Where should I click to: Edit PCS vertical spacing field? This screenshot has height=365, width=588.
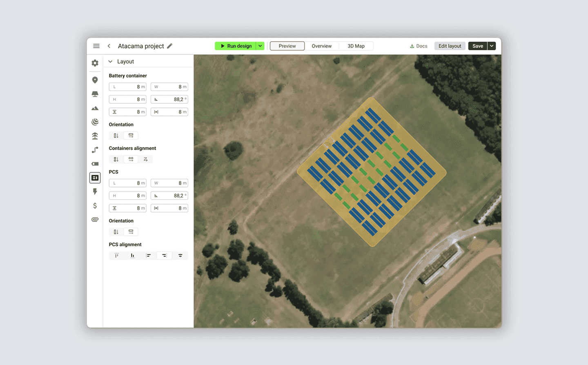coord(127,208)
